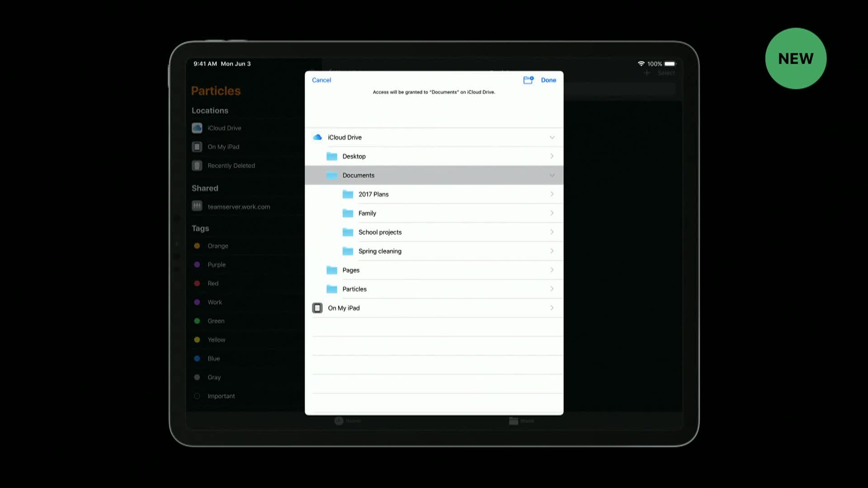The image size is (868, 488).
Task: Expand the Family folder chevron
Action: [552, 213]
